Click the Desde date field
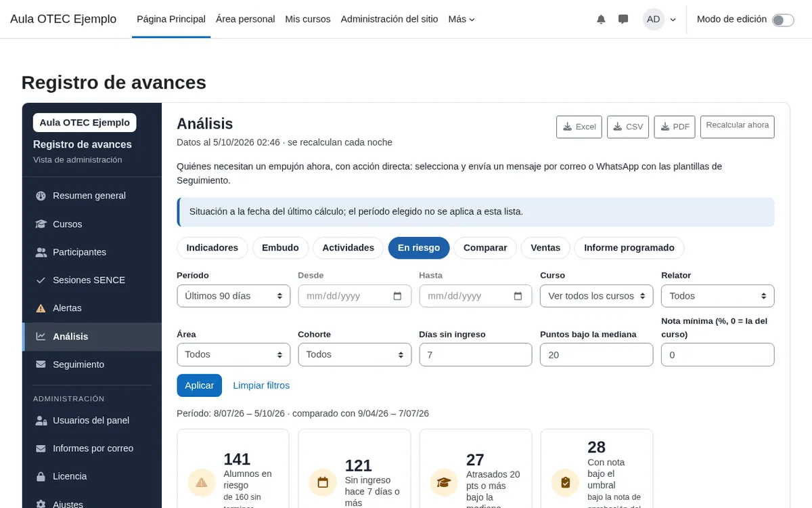This screenshot has width=812, height=508. point(355,296)
